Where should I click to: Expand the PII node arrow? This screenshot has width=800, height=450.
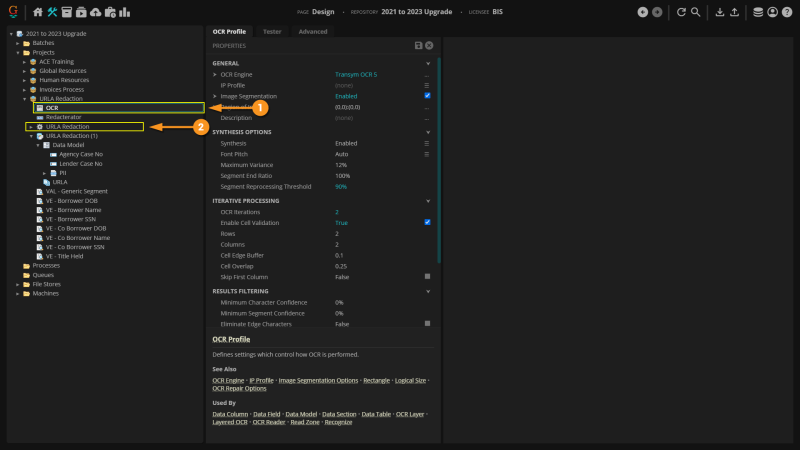point(44,173)
